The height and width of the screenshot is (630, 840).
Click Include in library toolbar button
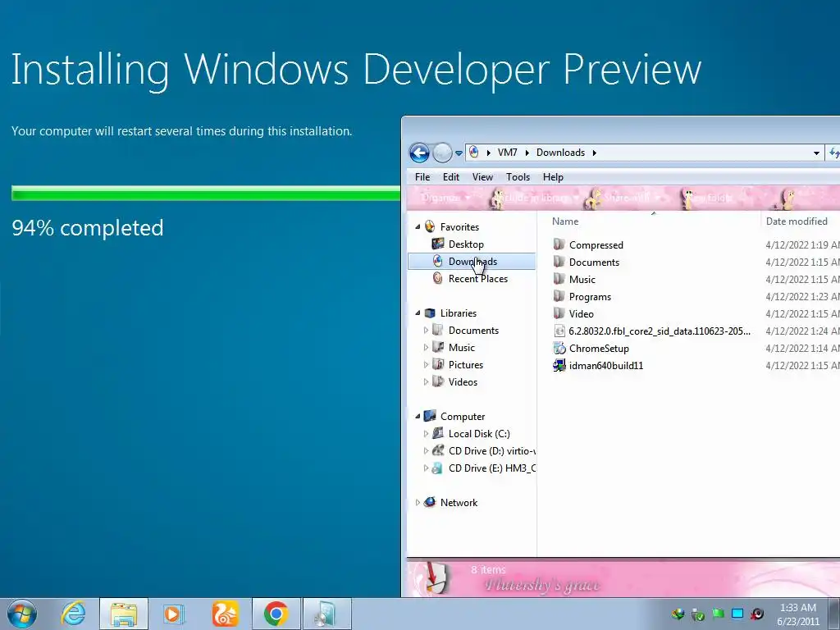537,198
